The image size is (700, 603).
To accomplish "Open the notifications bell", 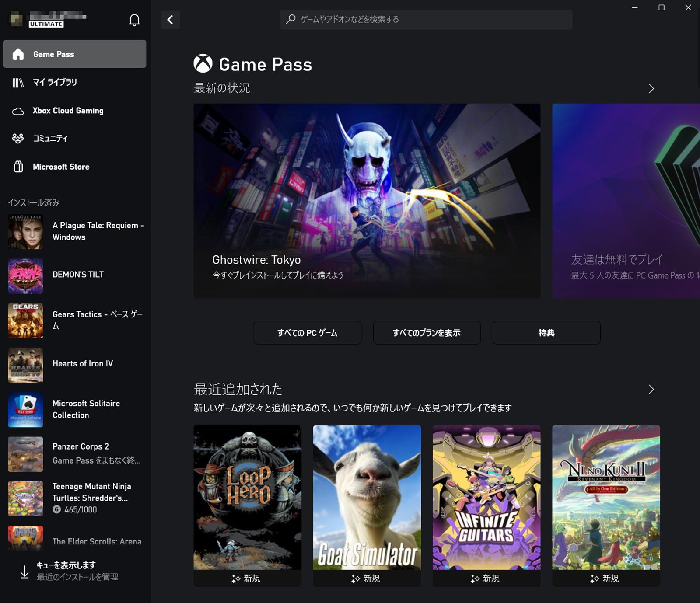I will [134, 20].
